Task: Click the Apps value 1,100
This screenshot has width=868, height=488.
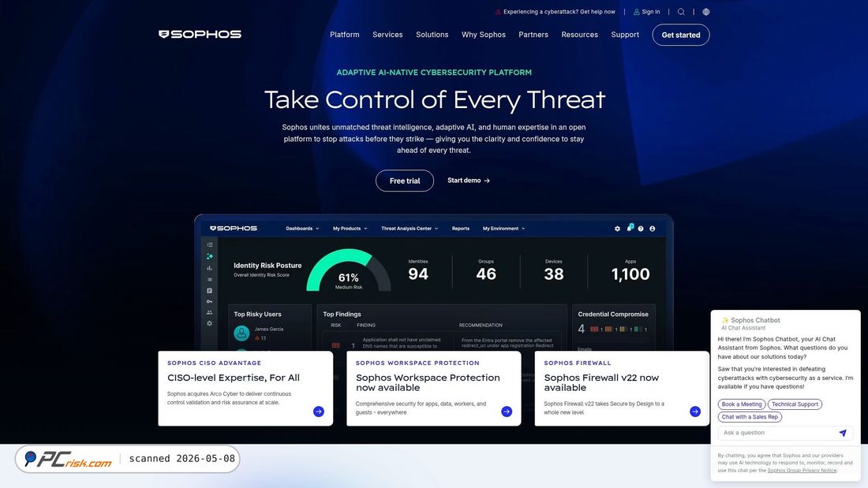Action: pos(630,274)
